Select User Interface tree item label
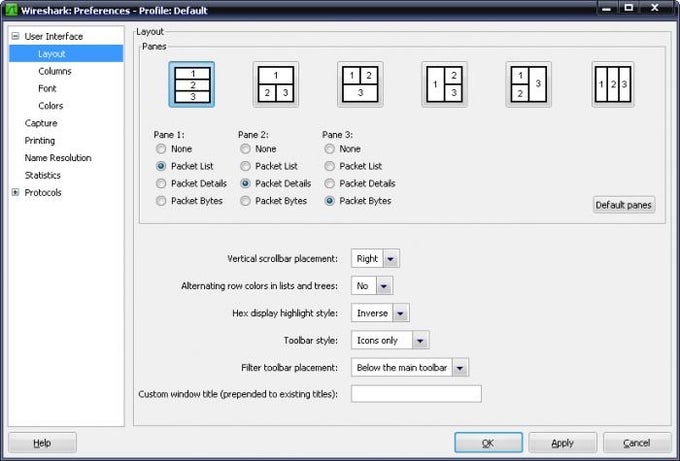 coord(54,36)
